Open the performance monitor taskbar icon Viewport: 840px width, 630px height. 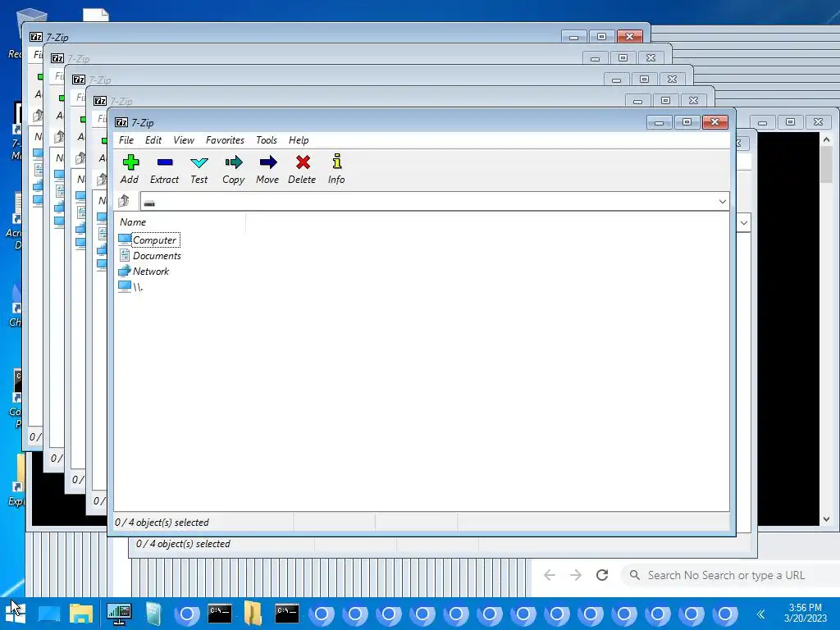119,614
